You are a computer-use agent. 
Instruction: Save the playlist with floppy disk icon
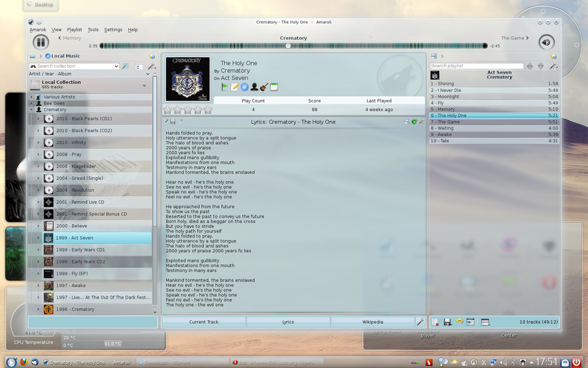447,322
